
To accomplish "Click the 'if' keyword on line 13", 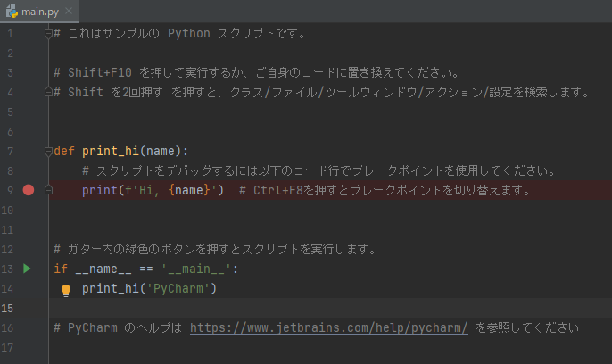I will tap(61, 269).
